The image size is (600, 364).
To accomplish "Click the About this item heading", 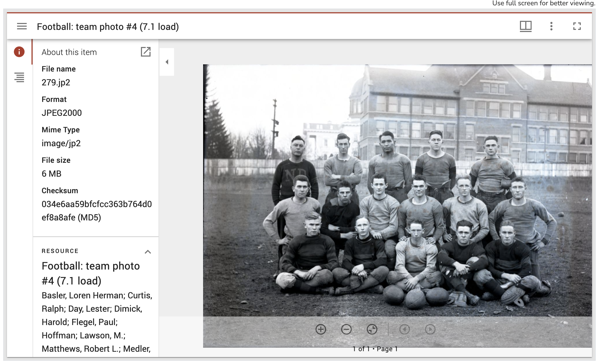I will (x=69, y=52).
